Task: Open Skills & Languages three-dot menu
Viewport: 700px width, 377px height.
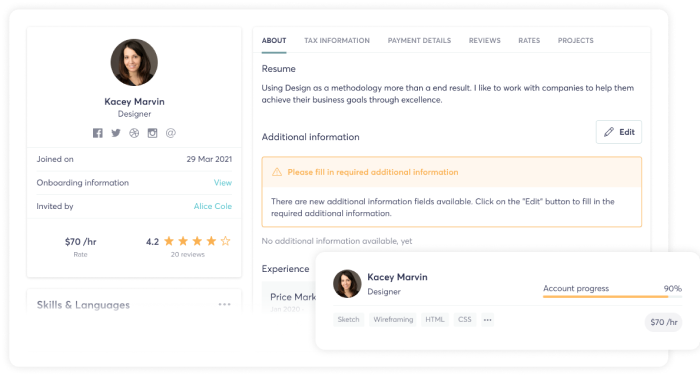Action: [225, 304]
